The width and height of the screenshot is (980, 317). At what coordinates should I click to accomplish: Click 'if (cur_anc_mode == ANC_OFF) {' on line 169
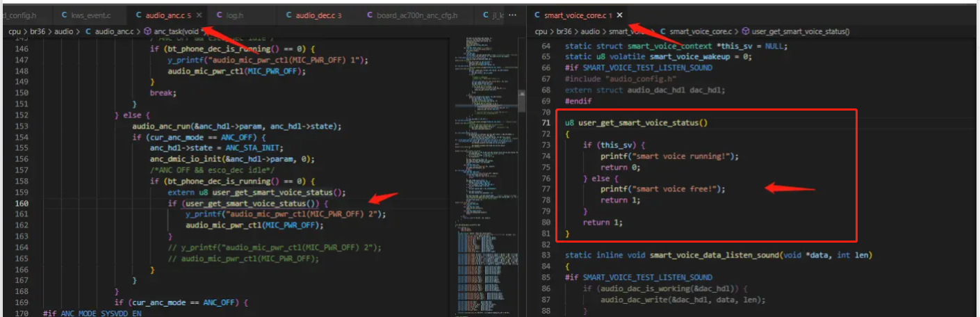coord(181,302)
